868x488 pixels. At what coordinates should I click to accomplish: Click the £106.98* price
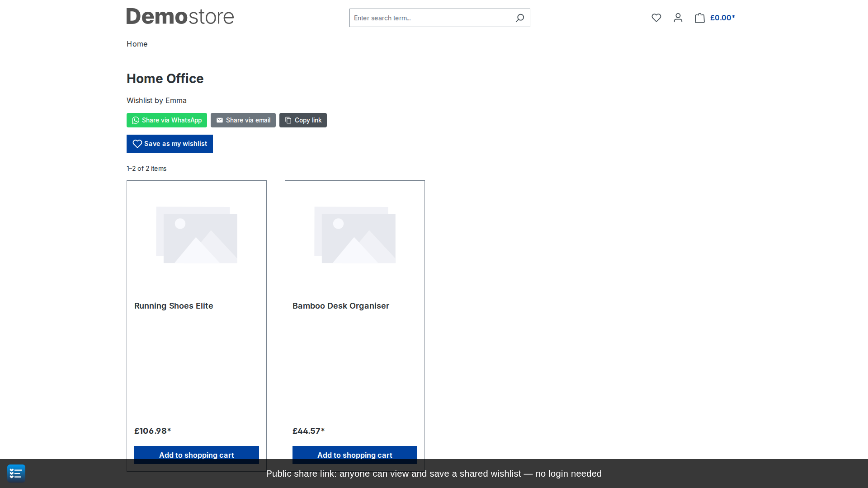pos(153,431)
